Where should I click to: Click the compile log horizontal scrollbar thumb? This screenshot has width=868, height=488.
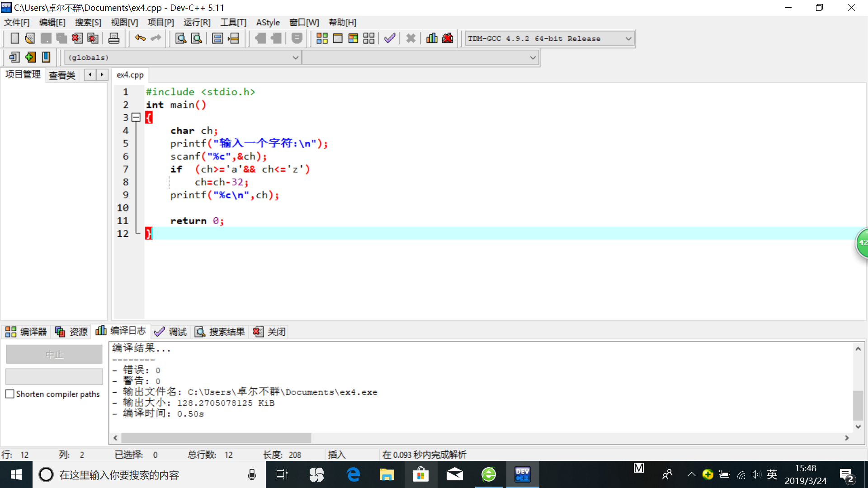click(216, 438)
